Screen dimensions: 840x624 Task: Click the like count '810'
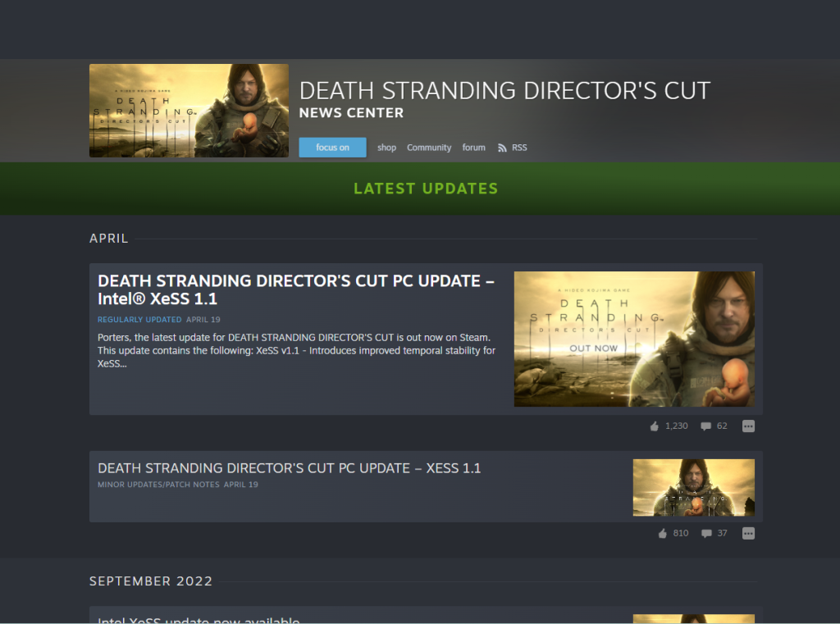(681, 533)
